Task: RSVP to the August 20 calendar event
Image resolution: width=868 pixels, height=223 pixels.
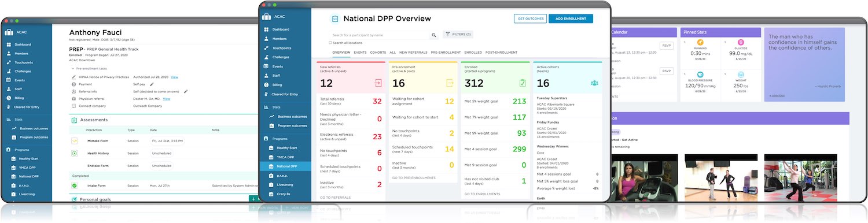Action: [667, 71]
